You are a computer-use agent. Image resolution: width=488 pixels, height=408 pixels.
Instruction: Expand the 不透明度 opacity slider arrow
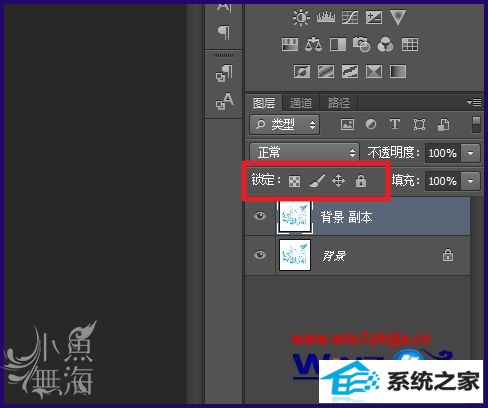[470, 153]
